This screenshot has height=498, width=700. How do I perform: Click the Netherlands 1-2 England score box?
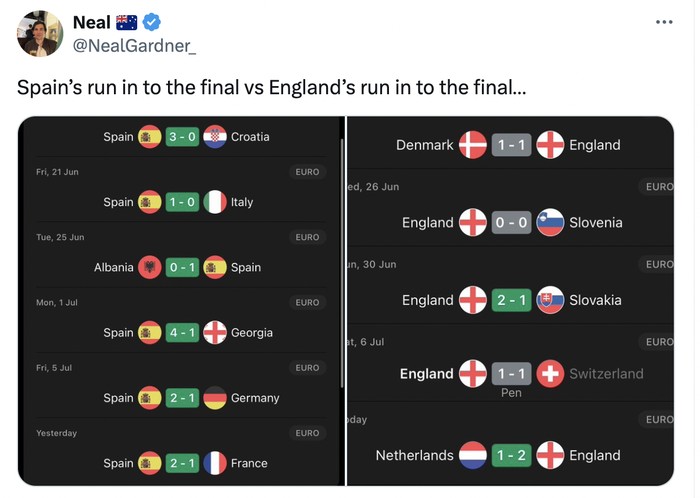tap(511, 455)
